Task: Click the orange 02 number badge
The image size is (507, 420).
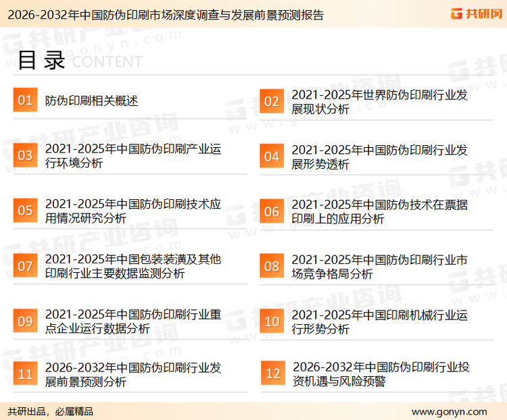Action: (271, 101)
